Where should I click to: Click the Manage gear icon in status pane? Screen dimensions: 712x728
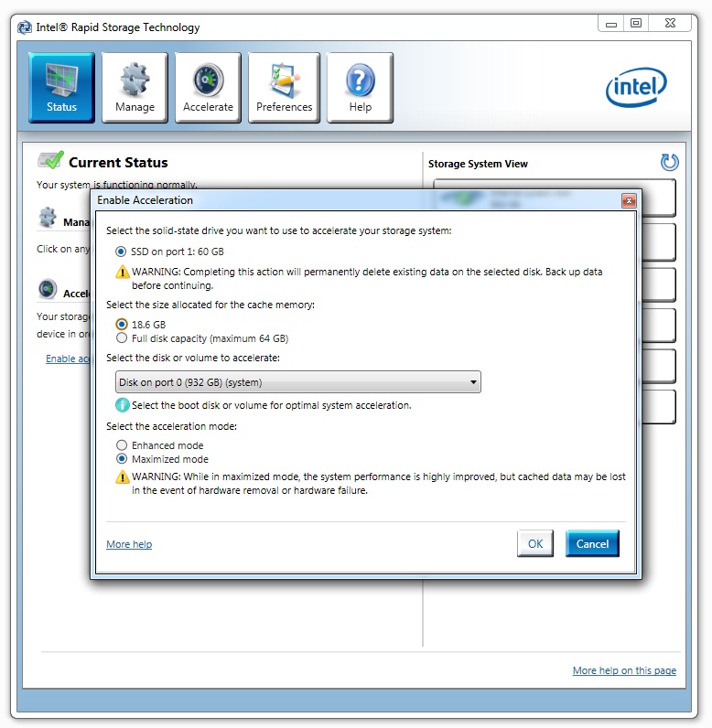coord(48,218)
